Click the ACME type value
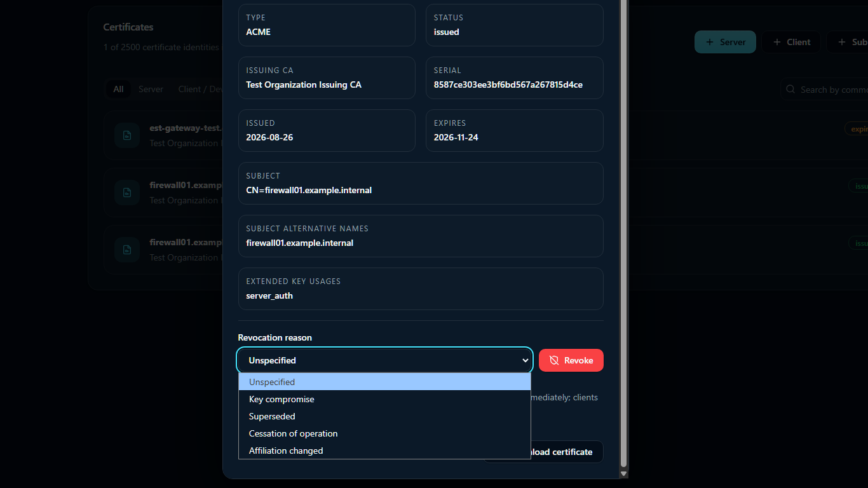This screenshot has width=868, height=488. [x=258, y=32]
